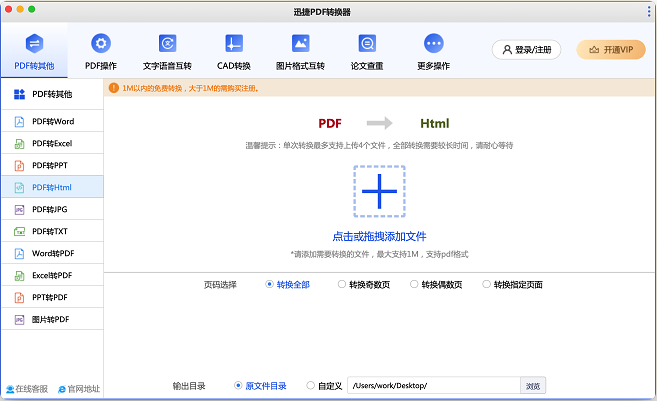Select the 图片格式互转 image icon
This screenshot has width=657, height=401.
(x=300, y=43)
